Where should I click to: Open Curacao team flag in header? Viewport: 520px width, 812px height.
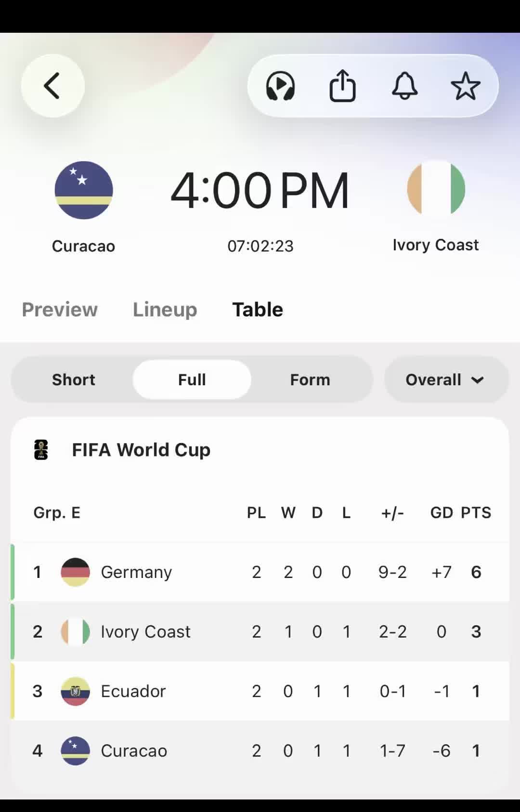84,190
